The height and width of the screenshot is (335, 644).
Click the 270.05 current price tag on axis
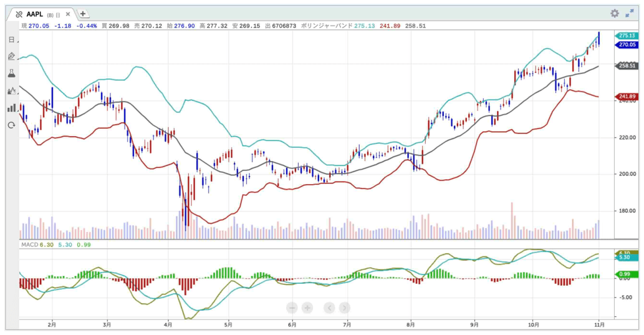626,45
